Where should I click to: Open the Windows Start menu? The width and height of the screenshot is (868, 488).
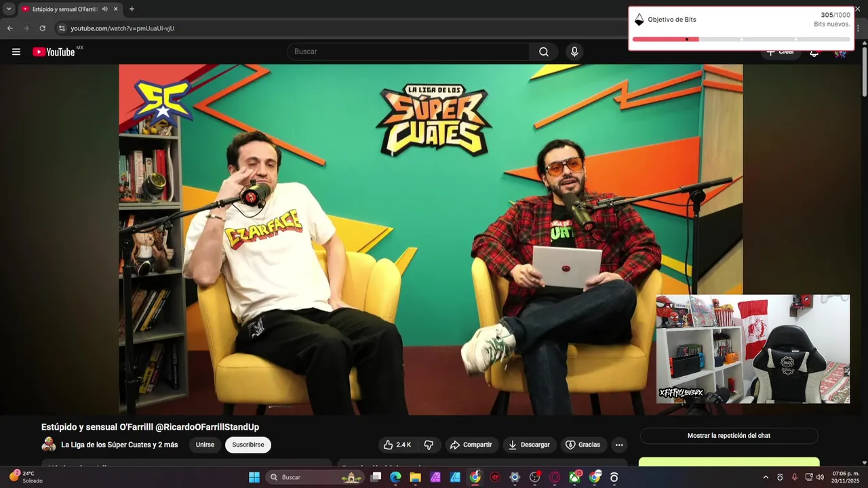point(254,477)
